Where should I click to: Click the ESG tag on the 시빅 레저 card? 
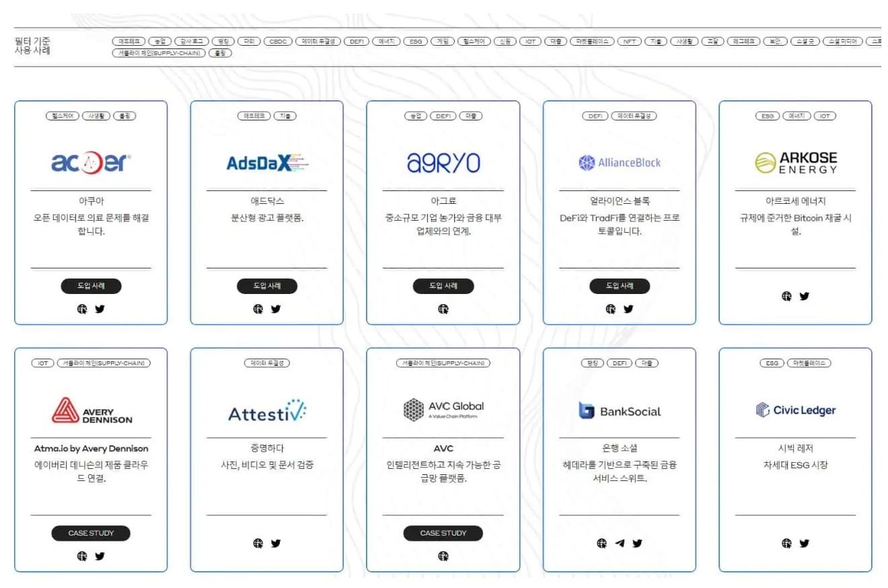772,363
